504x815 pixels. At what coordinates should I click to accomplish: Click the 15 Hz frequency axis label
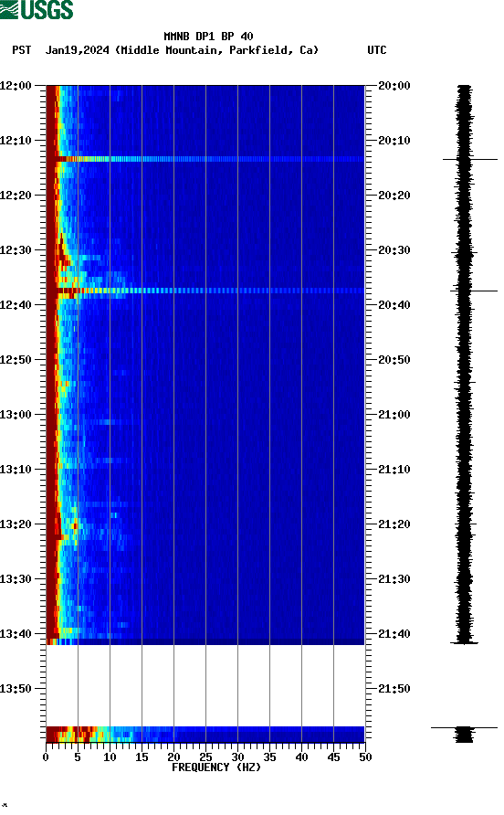pyautogui.click(x=142, y=757)
